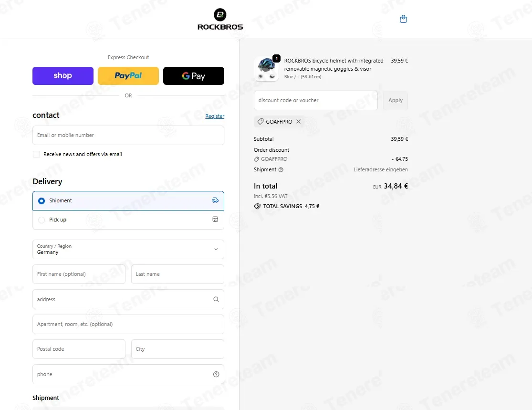The image size is (532, 410).
Task: Click the Express Checkout label
Action: click(128, 57)
